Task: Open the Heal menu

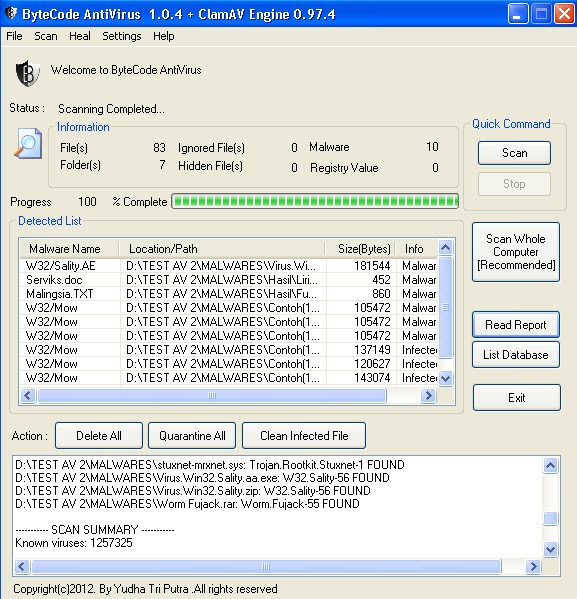Action: point(79,36)
